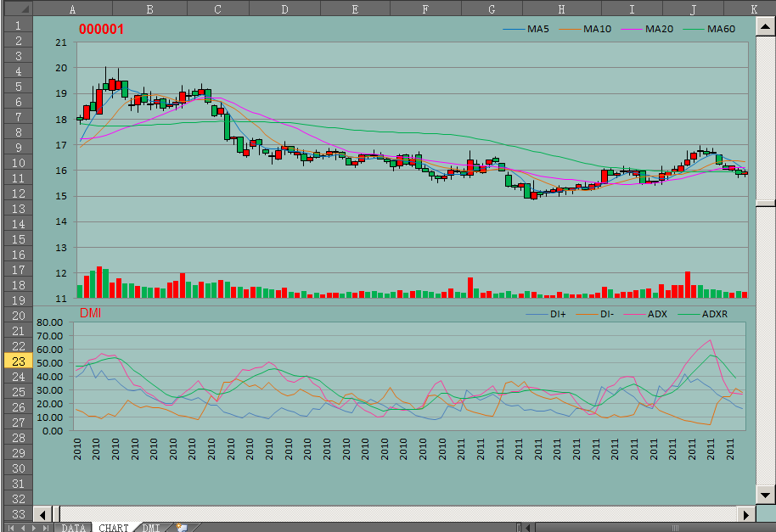The width and height of the screenshot is (776, 532).
Task: Go to next sheet using tab arrow
Action: [34, 528]
